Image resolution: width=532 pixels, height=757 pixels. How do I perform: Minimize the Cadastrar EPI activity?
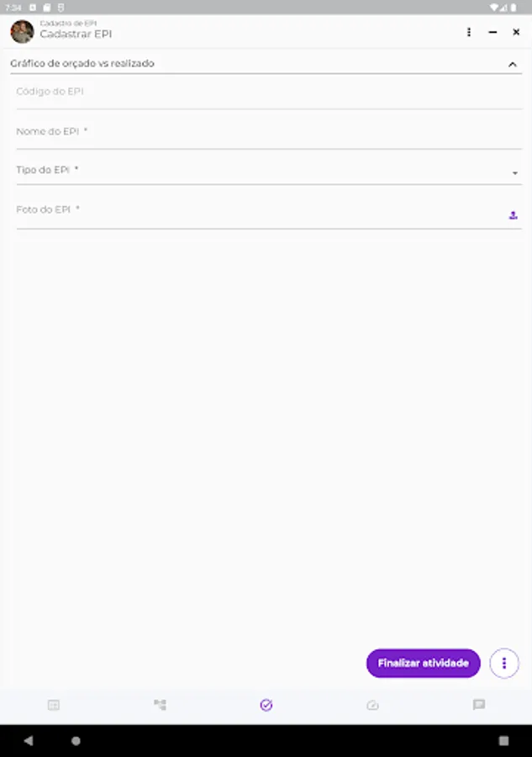tap(492, 32)
